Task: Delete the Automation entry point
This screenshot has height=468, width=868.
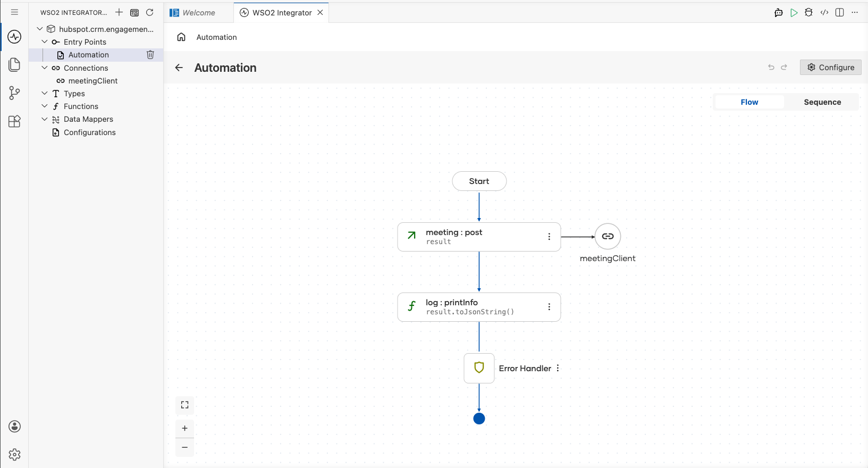Action: pyautogui.click(x=150, y=55)
